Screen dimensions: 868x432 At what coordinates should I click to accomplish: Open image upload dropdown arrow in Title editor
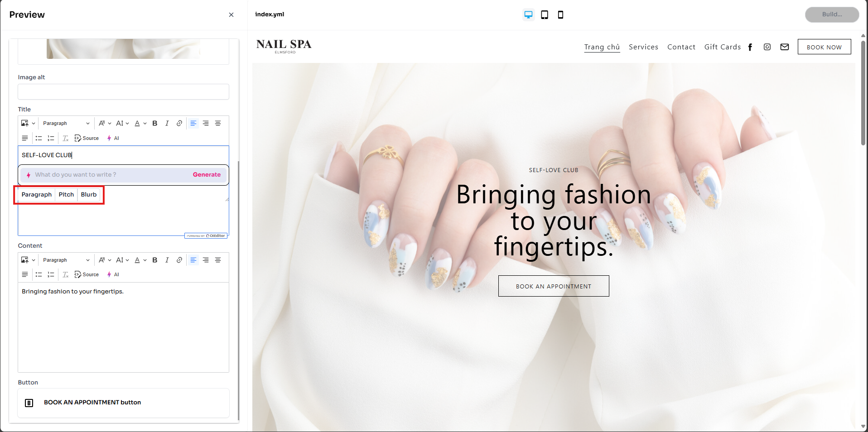[34, 123]
